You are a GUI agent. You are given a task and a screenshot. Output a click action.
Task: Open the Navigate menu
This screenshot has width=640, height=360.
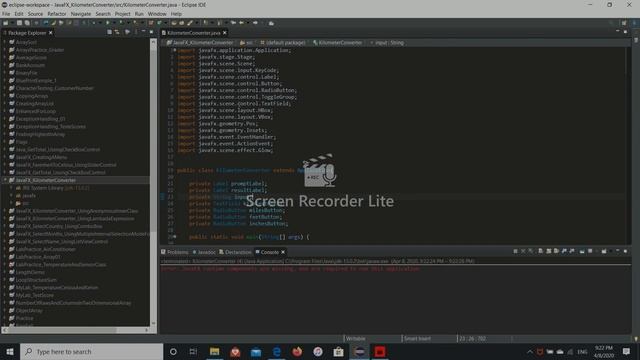[x=81, y=14]
